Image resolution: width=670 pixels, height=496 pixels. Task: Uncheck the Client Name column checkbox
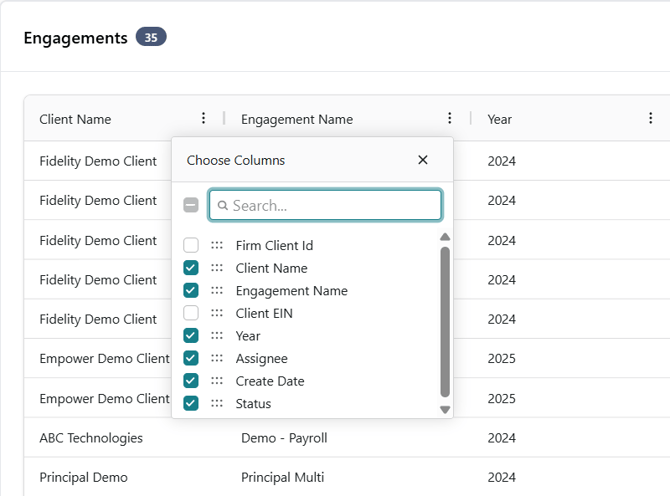[x=191, y=268]
